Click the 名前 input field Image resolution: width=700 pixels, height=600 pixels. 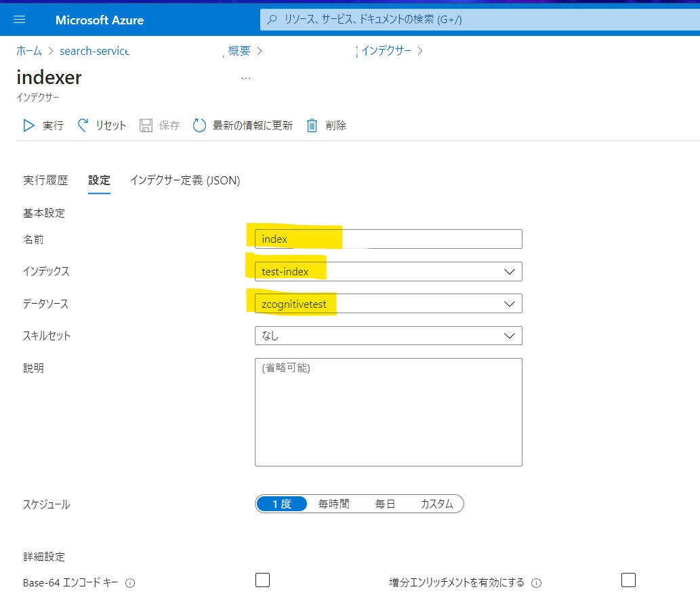[x=388, y=239]
